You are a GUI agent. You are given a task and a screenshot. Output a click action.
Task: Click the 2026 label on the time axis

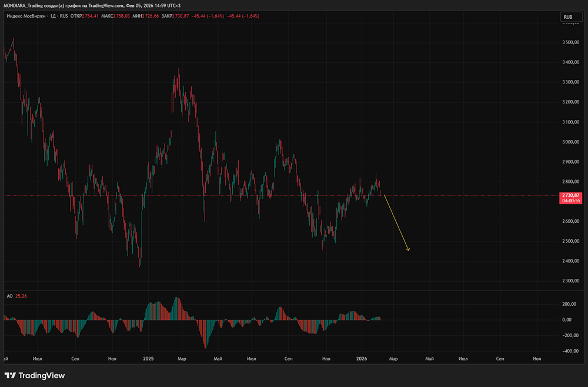click(362, 359)
